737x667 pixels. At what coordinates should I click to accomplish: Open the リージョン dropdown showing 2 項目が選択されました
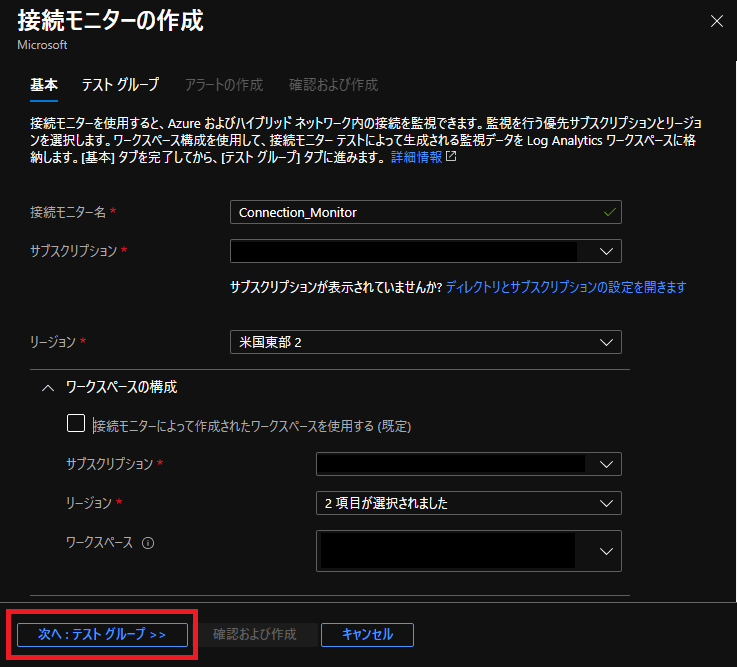pos(469,503)
